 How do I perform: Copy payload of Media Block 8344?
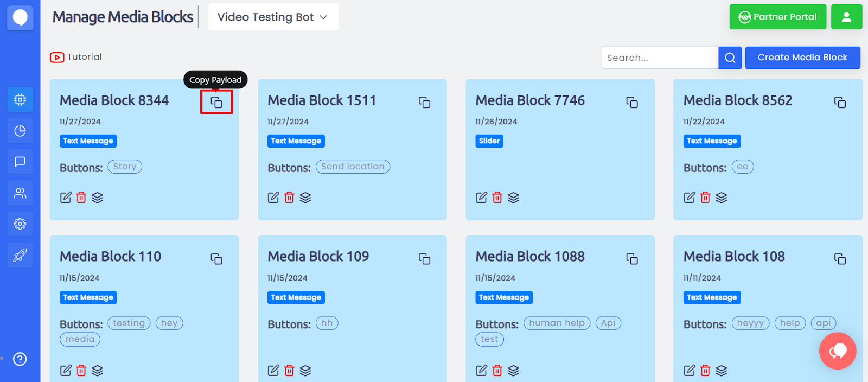[216, 103]
